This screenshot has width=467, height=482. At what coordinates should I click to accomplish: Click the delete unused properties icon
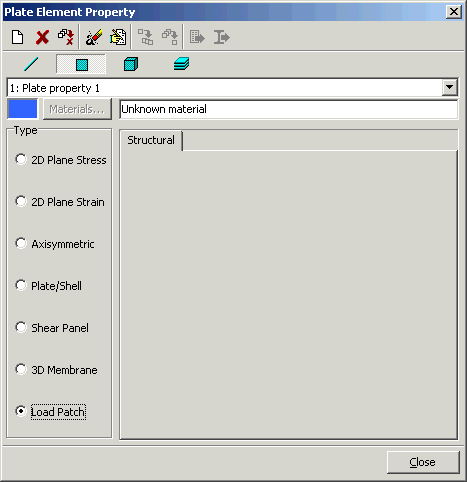pos(66,37)
